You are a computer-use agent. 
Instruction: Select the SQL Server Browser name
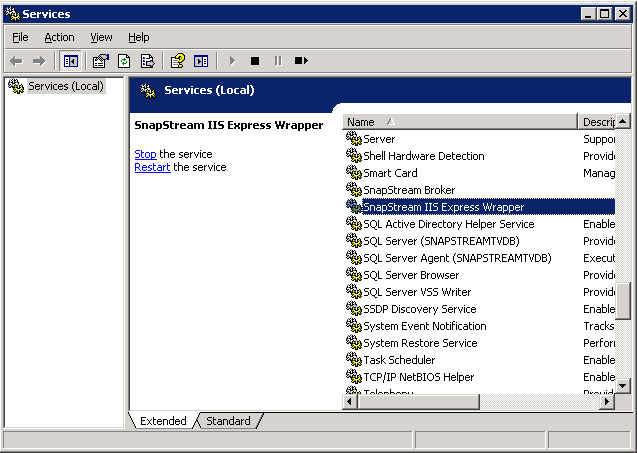[x=411, y=275]
